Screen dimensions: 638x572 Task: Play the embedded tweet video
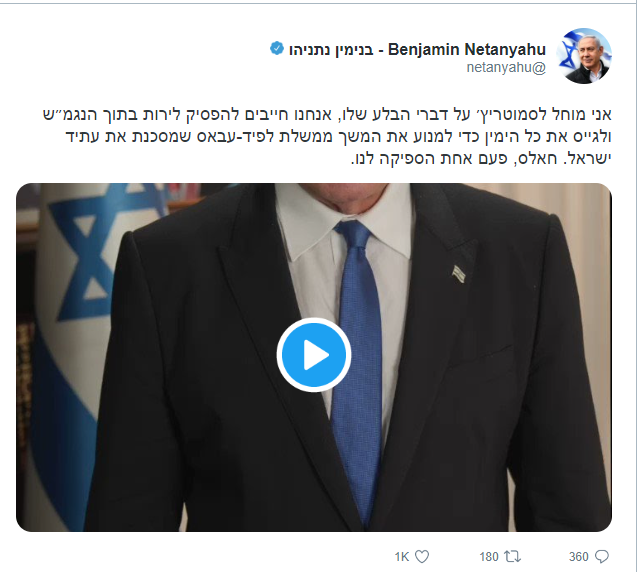coord(314,355)
